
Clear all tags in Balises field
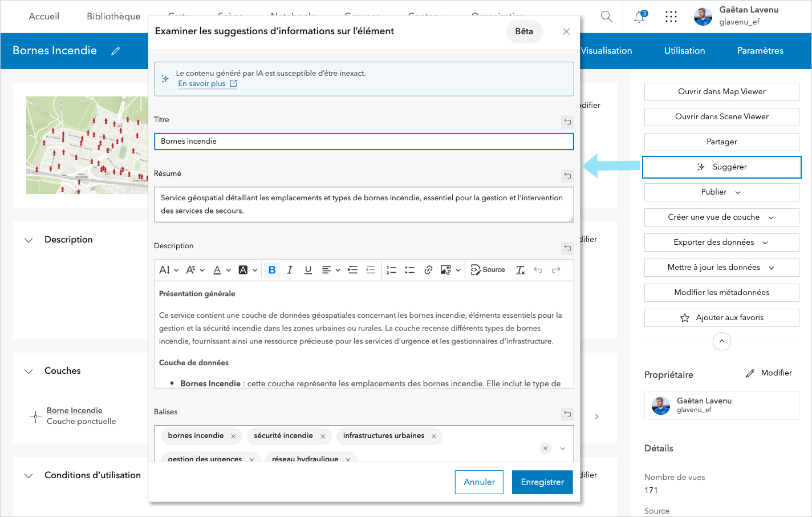[x=545, y=448]
